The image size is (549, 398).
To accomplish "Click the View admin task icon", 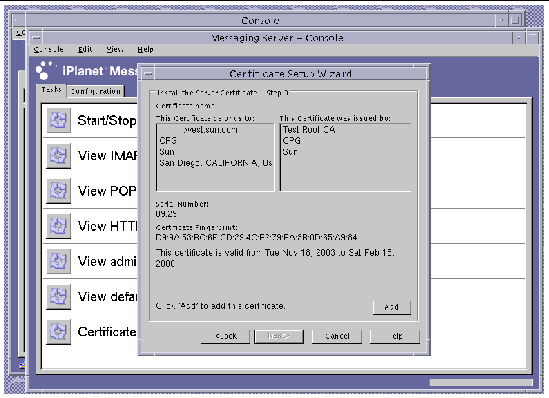I will tap(58, 261).
